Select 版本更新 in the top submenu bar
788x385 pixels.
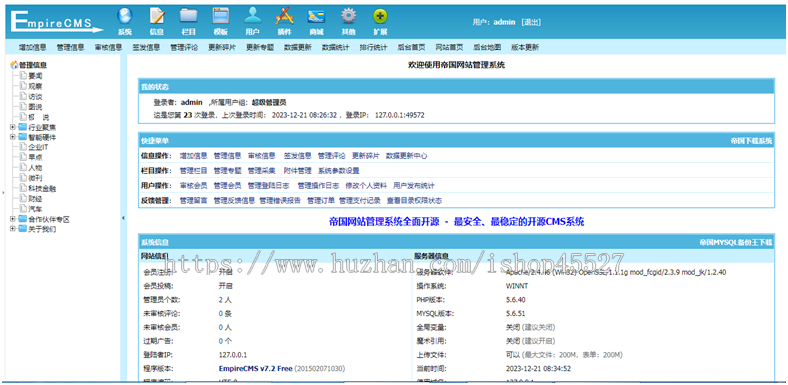click(x=525, y=48)
